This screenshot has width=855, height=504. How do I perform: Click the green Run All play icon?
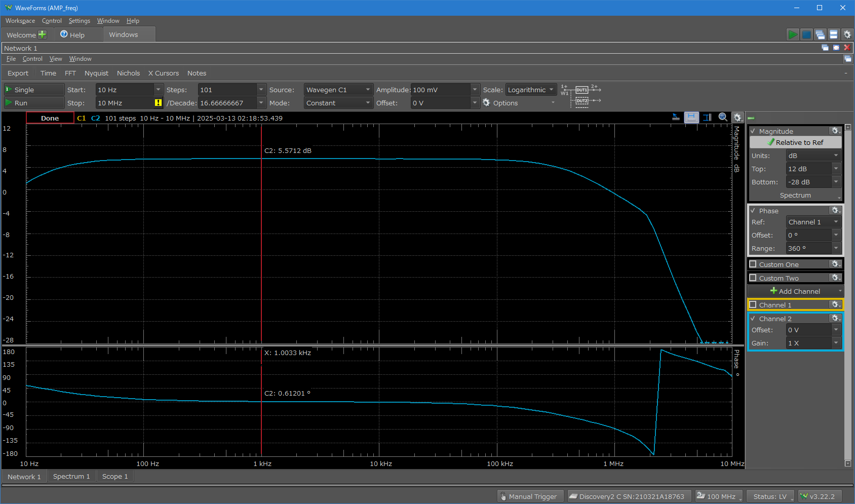click(x=793, y=34)
